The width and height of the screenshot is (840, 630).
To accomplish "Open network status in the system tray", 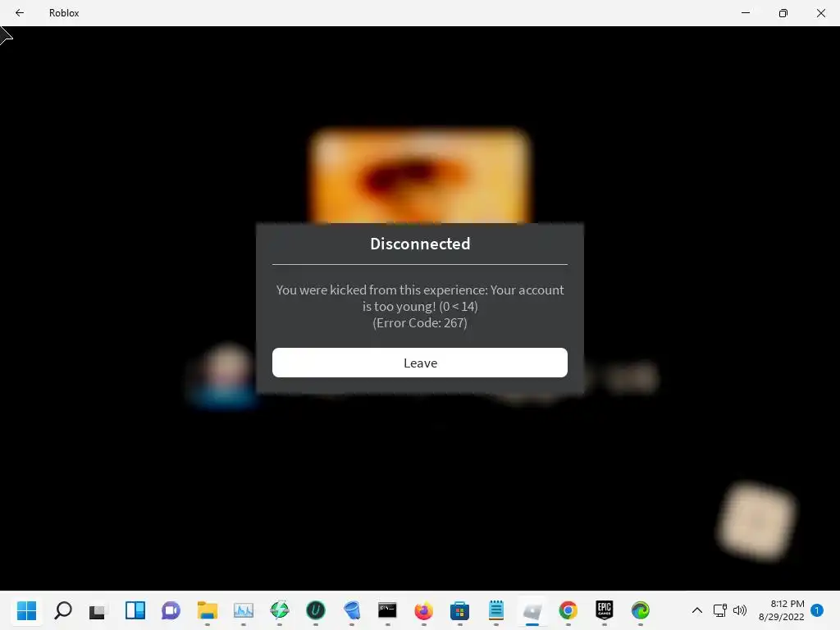I will click(719, 610).
